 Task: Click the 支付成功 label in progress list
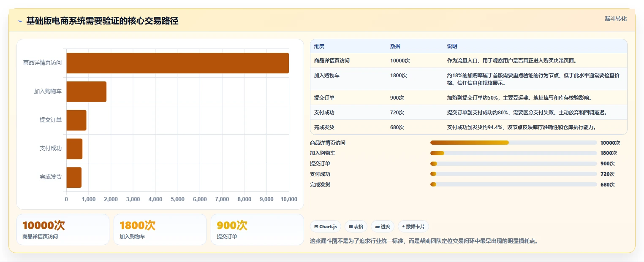320,174
